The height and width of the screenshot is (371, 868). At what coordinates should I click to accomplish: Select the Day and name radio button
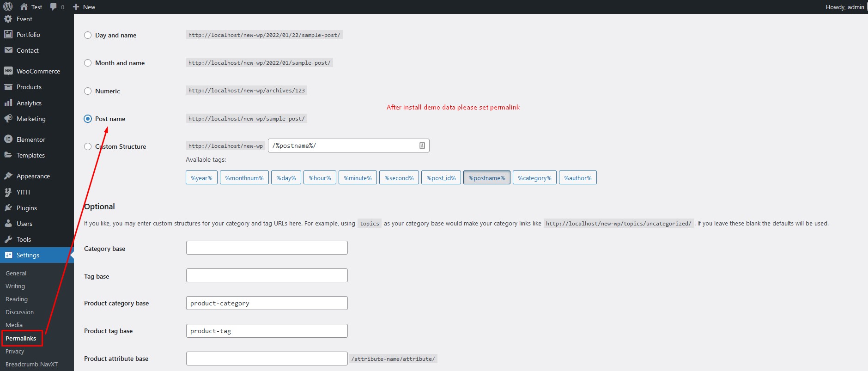click(x=88, y=35)
